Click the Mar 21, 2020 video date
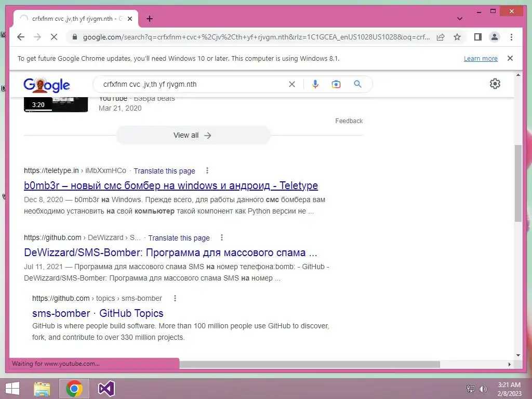This screenshot has height=399, width=532. pos(120,108)
